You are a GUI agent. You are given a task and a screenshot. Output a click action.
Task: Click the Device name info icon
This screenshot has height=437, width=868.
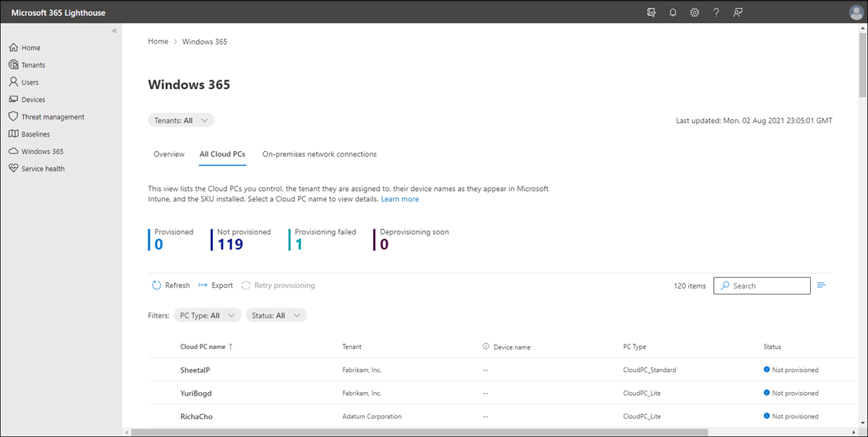(486, 347)
